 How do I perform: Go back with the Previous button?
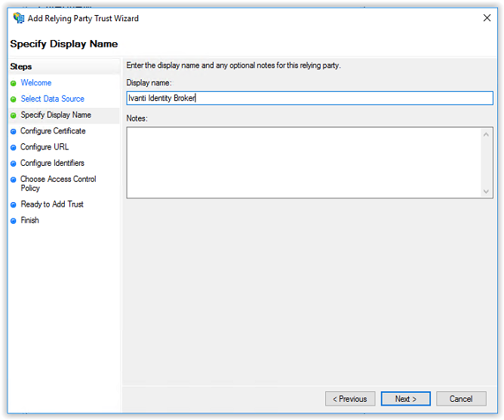click(350, 399)
